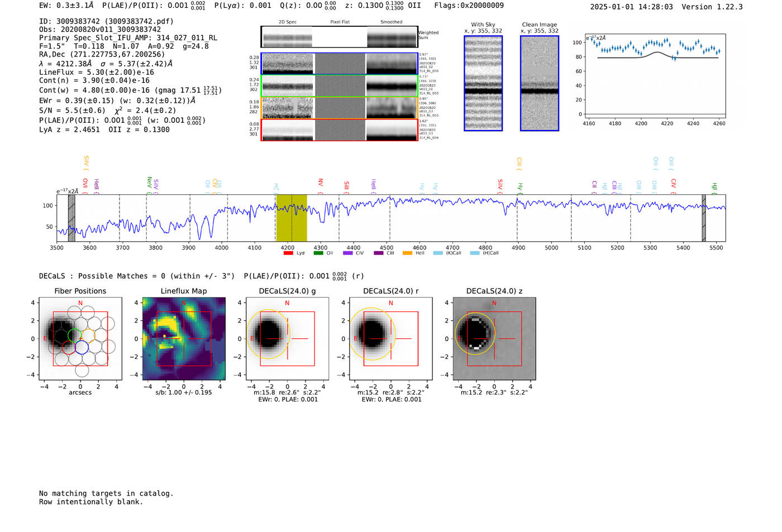Screen dimensions: 782x532
Task: Click the hatched gray band near 3550
Action: click(x=71, y=218)
